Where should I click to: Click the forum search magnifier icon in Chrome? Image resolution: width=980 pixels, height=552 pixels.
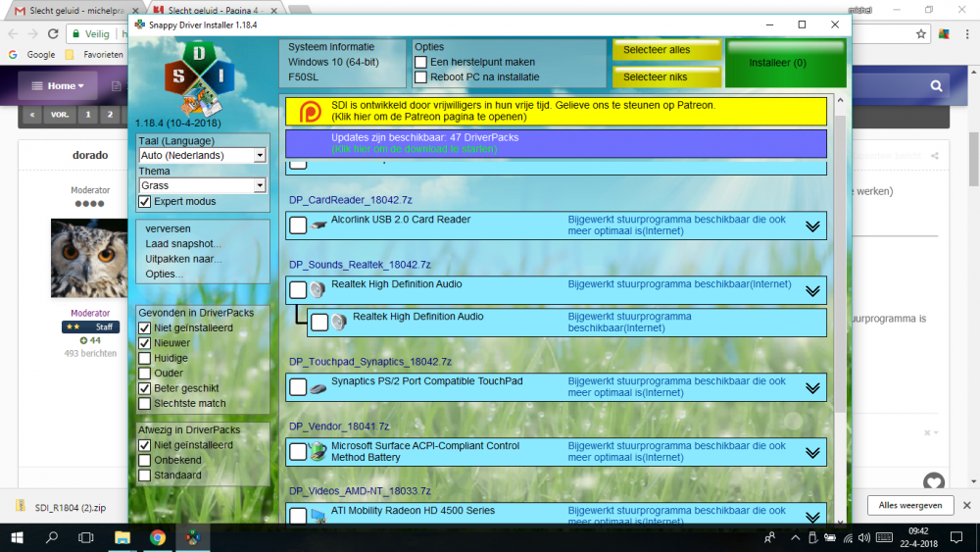click(936, 85)
